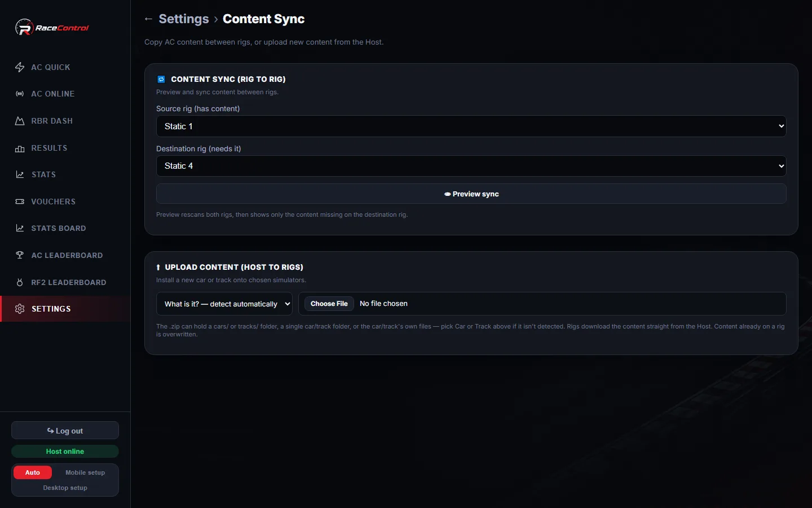Click the Vouchers ticket icon

pos(20,202)
